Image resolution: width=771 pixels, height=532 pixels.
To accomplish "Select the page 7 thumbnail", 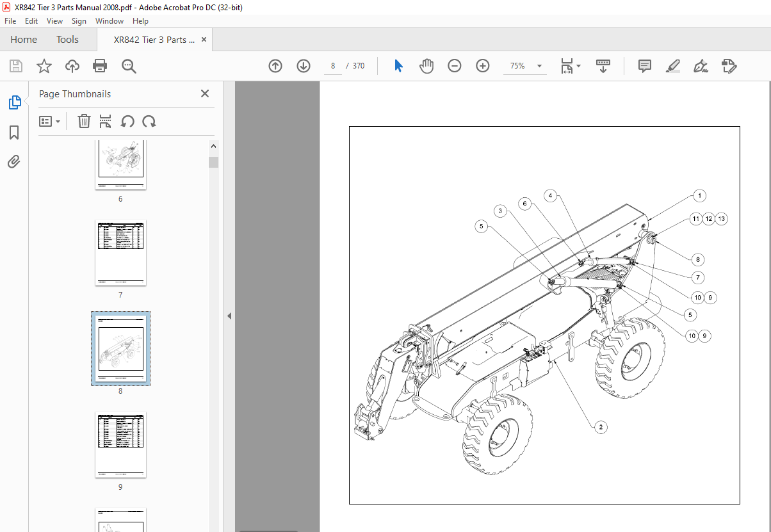I will click(120, 252).
